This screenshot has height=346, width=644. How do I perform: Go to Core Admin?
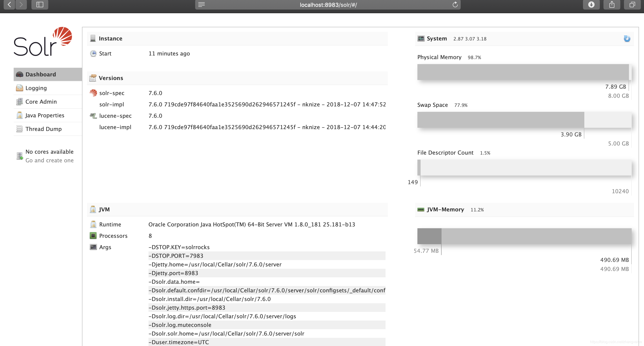pyautogui.click(x=41, y=102)
